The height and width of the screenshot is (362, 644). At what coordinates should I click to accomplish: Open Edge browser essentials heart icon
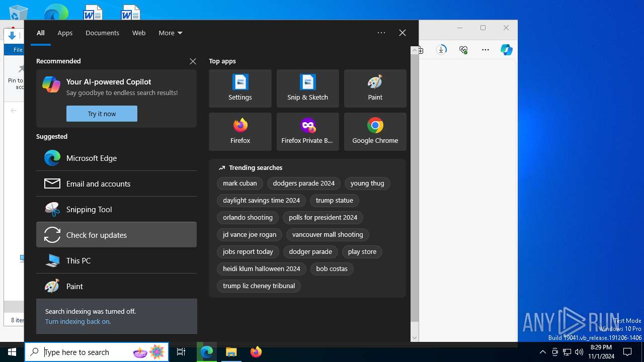tap(463, 50)
